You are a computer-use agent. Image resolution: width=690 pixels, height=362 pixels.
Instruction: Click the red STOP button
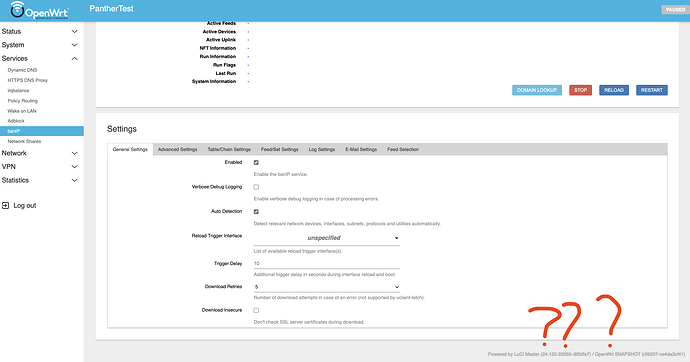pyautogui.click(x=580, y=90)
